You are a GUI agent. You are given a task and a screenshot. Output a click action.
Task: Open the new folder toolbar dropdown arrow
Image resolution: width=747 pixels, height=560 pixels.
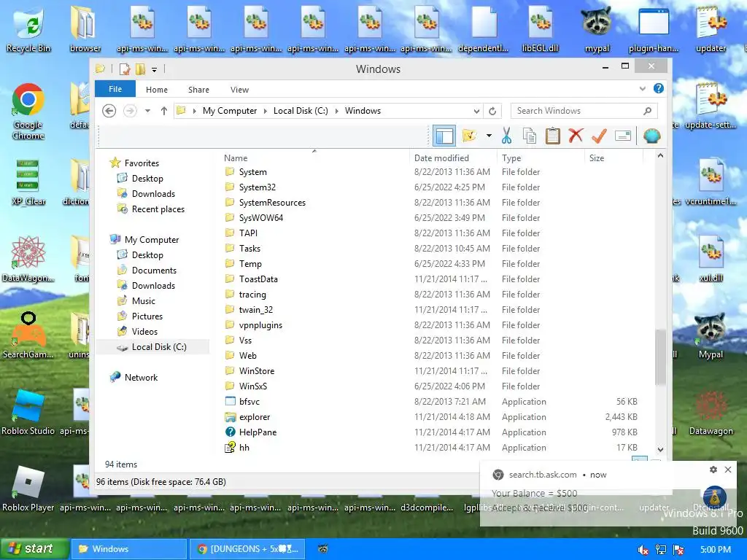[x=489, y=136]
